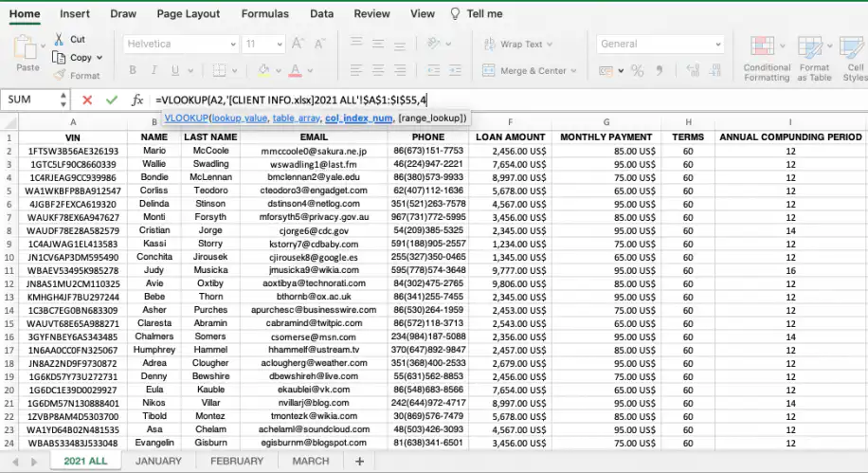Viewport: 868px width, 473px height.
Task: Open Format as Table
Action: click(814, 58)
